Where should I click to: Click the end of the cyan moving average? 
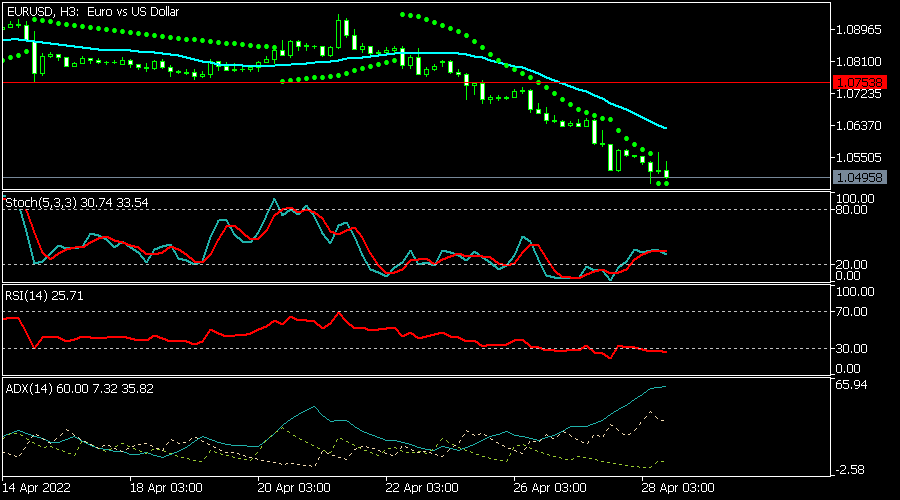coord(665,127)
